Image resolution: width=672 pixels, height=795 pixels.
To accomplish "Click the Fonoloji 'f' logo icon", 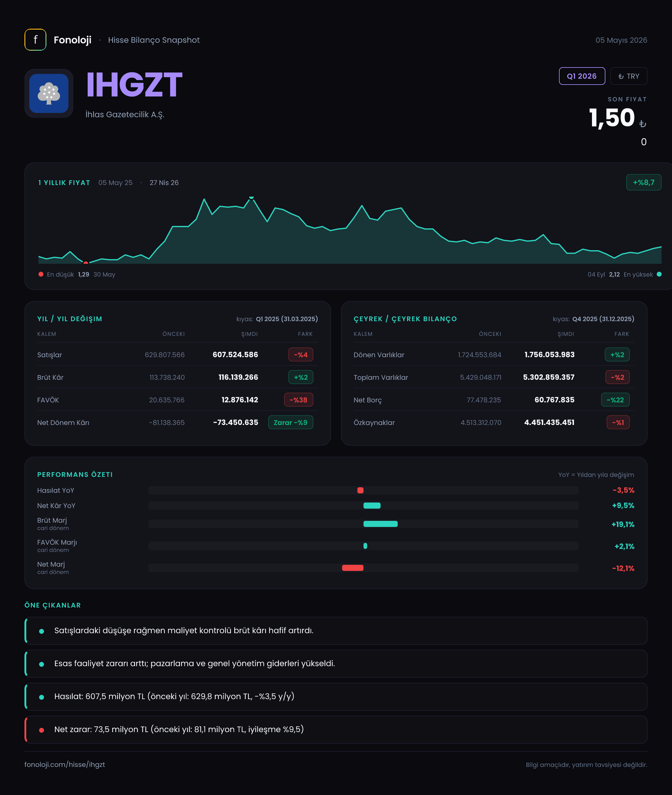I will [35, 40].
